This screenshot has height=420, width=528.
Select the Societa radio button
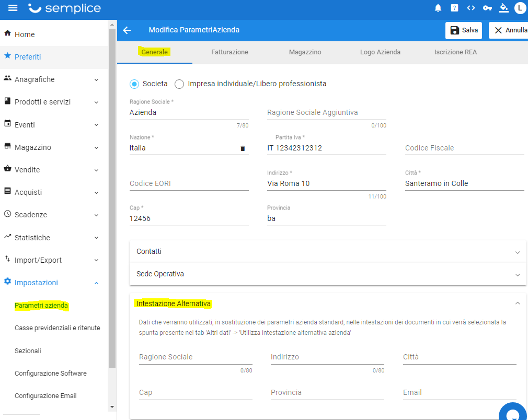134,84
